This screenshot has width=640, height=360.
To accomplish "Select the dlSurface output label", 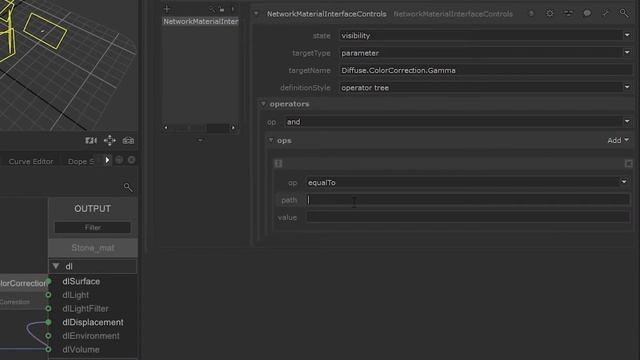I will [x=81, y=281].
